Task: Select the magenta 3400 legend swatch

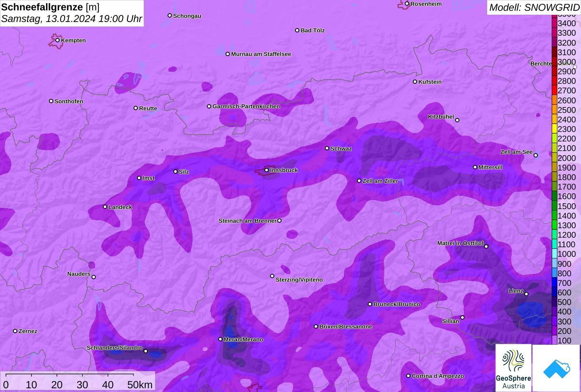Action: [x=554, y=23]
